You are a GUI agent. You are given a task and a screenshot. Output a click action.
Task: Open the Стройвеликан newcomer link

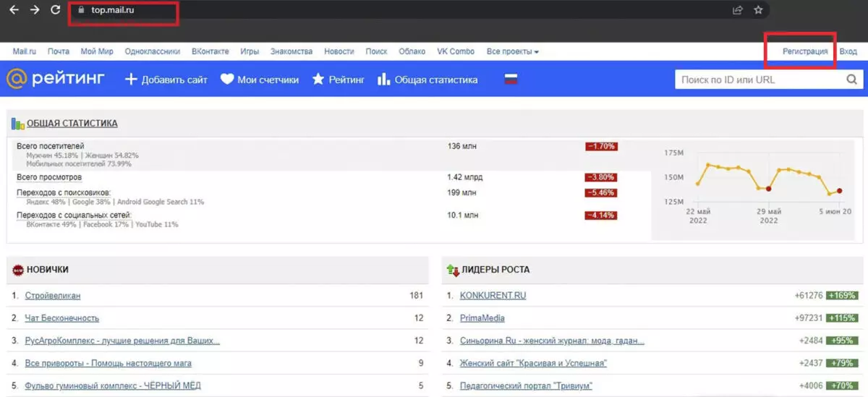click(x=53, y=296)
